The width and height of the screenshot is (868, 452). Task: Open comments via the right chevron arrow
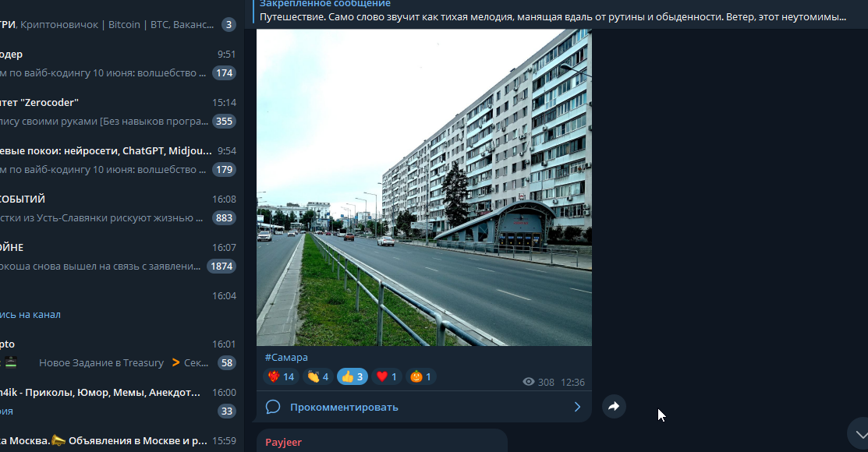(577, 407)
